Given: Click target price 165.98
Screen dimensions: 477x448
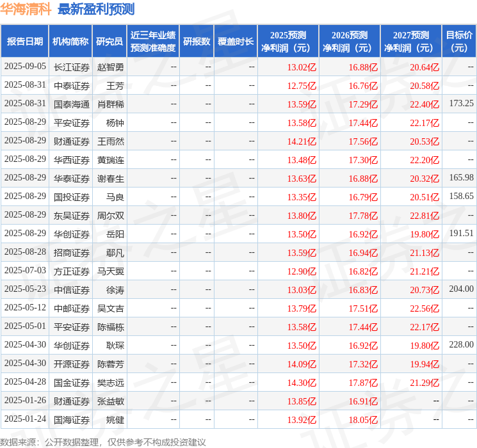Looking at the screenshot, I should [462, 178].
